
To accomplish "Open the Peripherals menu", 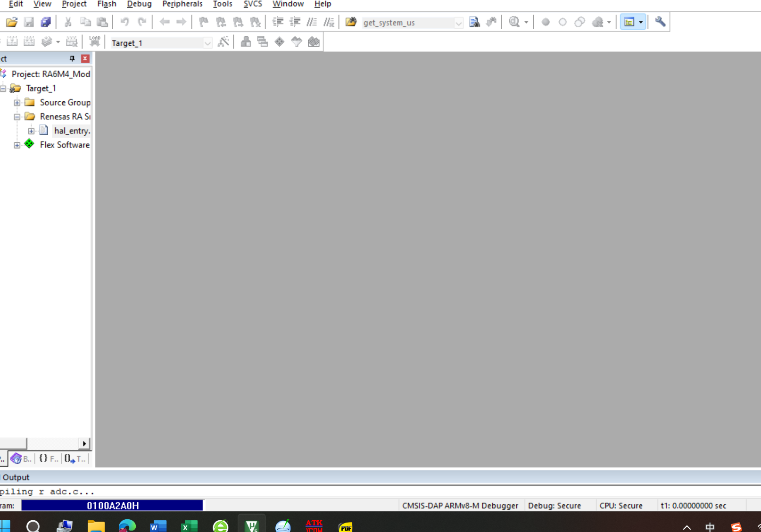I will [x=182, y=4].
